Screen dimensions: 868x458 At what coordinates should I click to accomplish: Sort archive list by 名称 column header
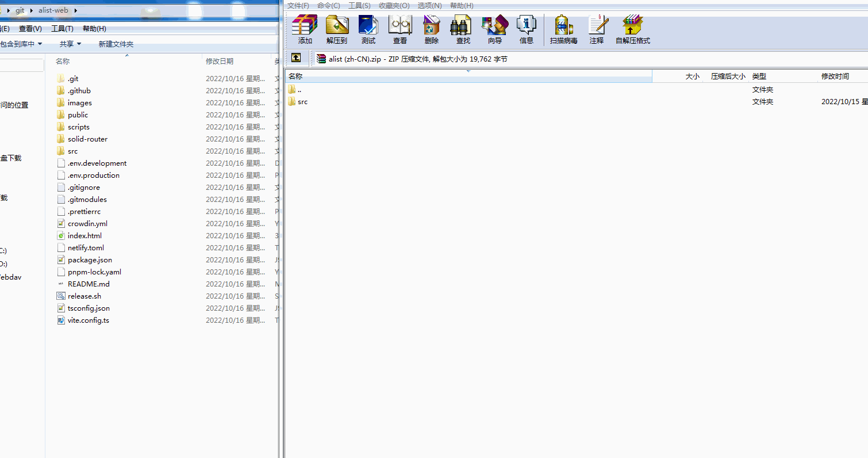468,77
